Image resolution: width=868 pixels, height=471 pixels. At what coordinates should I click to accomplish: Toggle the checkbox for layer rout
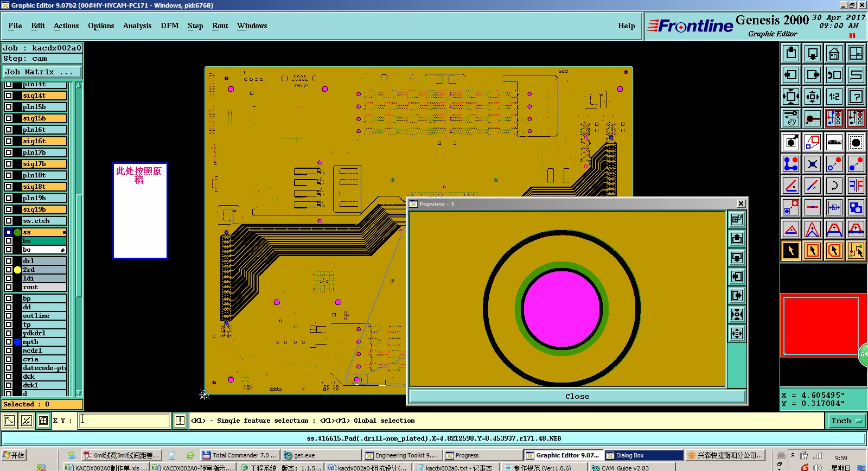[9, 287]
